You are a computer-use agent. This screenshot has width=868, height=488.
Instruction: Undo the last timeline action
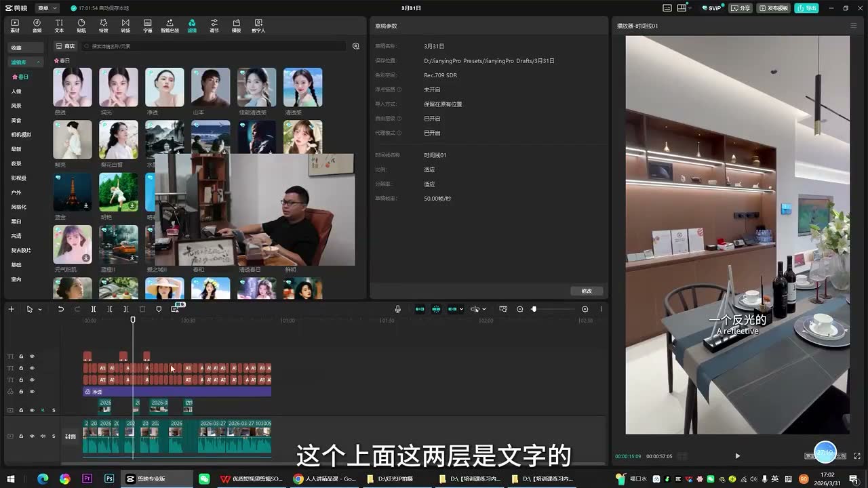pyautogui.click(x=60, y=309)
